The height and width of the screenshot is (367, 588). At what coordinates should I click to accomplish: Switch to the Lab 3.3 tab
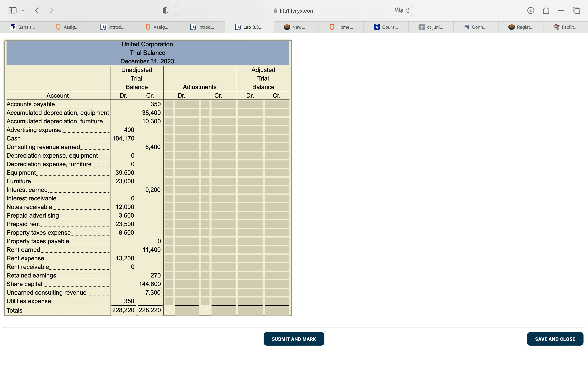pyautogui.click(x=249, y=27)
